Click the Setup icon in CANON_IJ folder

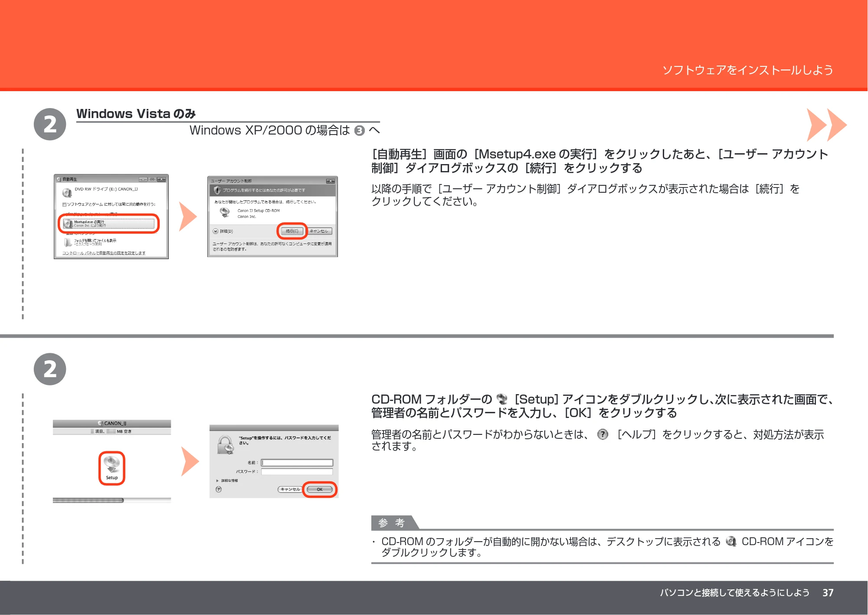[112, 468]
